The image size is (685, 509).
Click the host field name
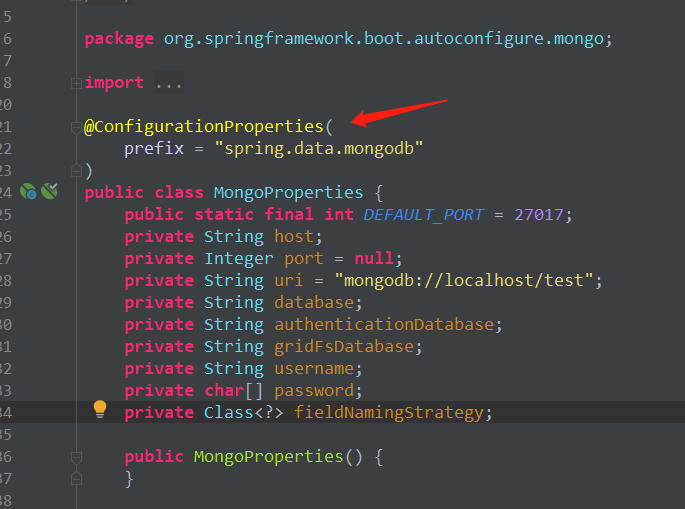tap(294, 236)
